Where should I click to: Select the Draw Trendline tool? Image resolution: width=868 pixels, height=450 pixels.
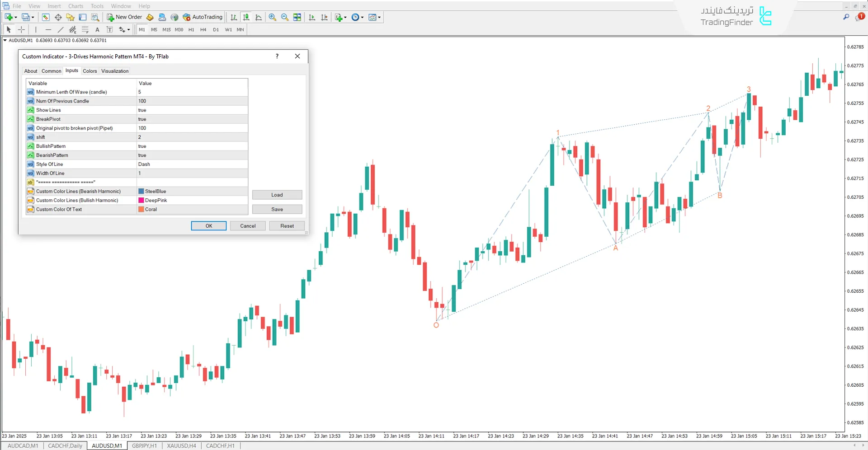pyautogui.click(x=61, y=30)
